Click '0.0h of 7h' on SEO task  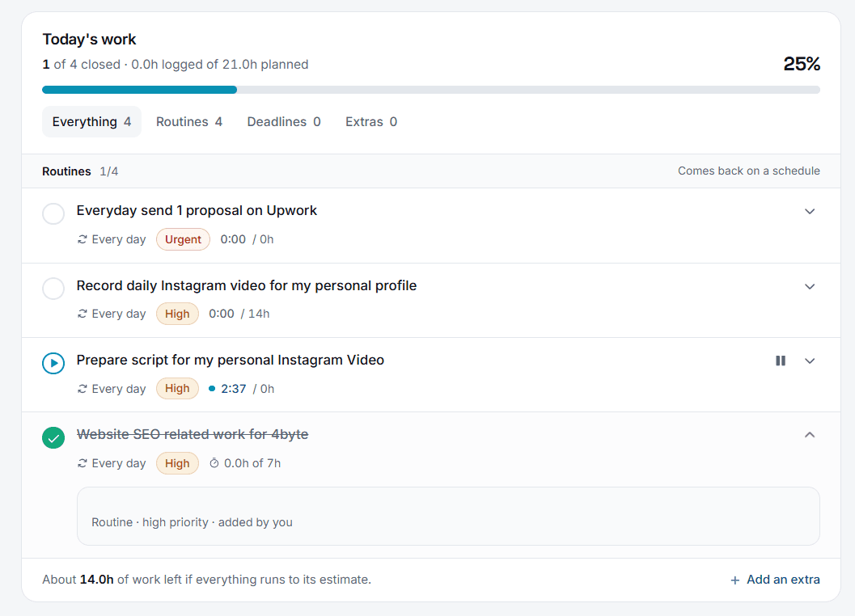coord(252,463)
